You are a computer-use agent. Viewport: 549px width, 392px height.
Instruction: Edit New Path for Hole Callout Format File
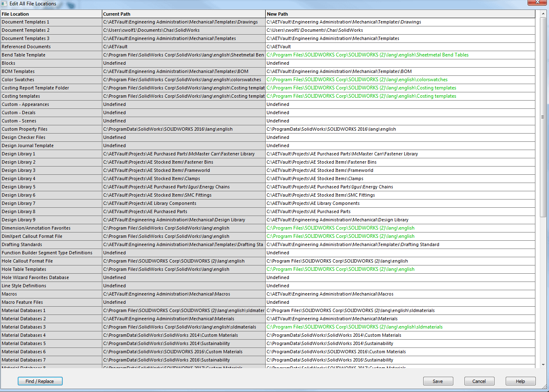pyautogui.click(x=400, y=261)
